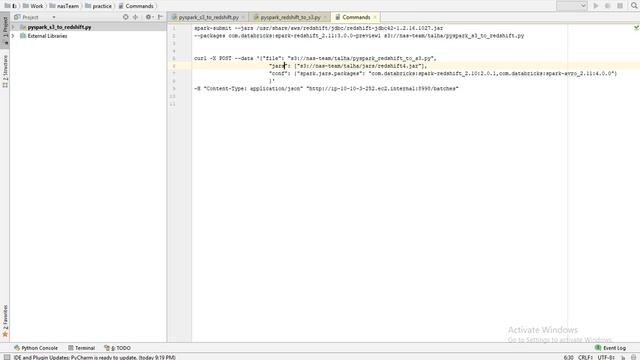This screenshot has width=640, height=360.
Task: Open the Python Console tool window
Action: pos(36,348)
